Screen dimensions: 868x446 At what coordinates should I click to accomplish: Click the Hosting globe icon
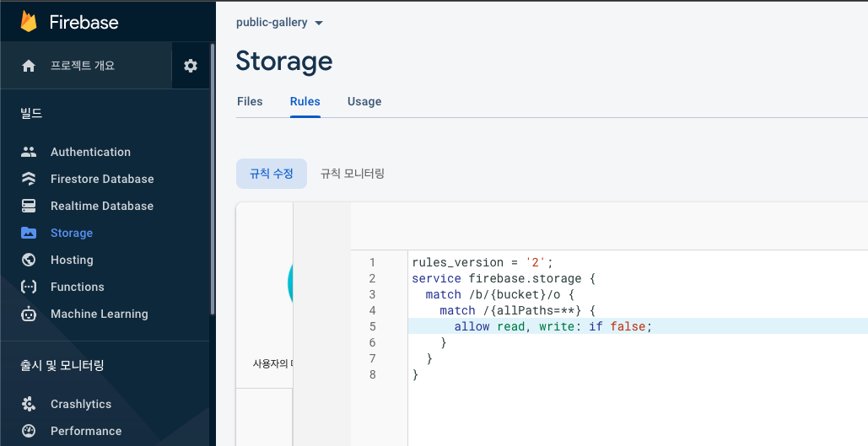(29, 260)
